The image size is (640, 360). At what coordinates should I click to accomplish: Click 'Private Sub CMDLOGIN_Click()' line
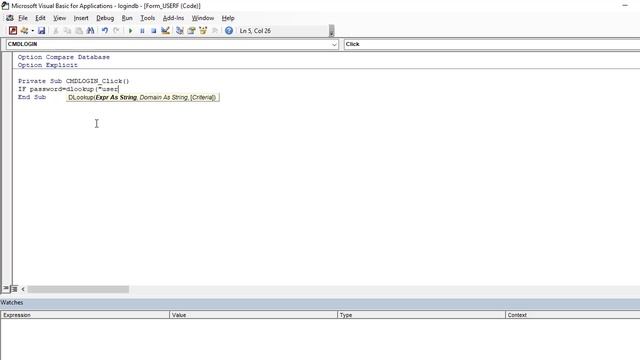point(73,81)
